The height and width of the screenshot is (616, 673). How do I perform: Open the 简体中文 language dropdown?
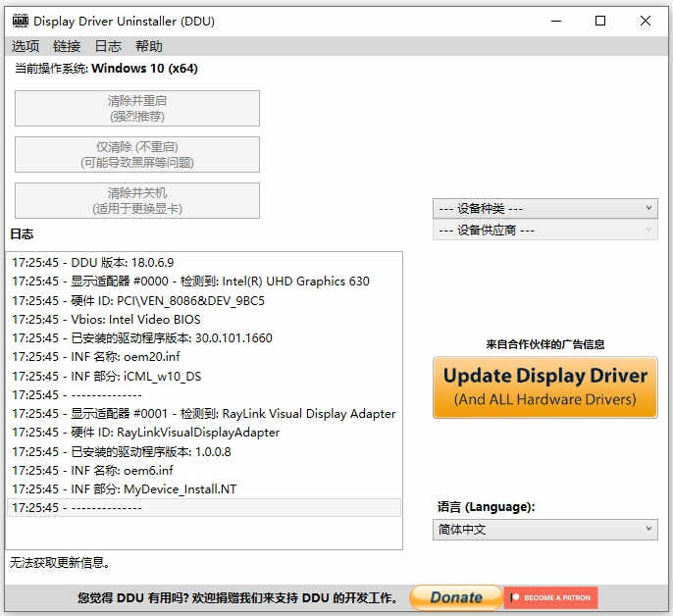click(x=544, y=529)
